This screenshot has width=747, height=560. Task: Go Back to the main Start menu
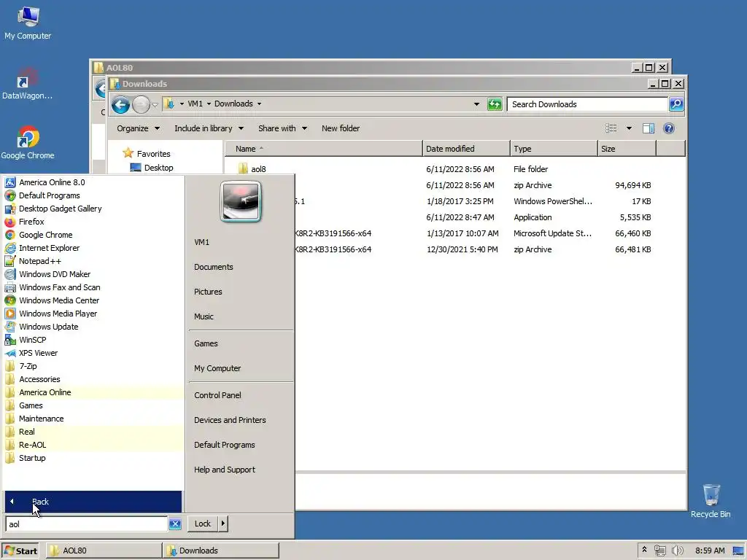pos(93,502)
